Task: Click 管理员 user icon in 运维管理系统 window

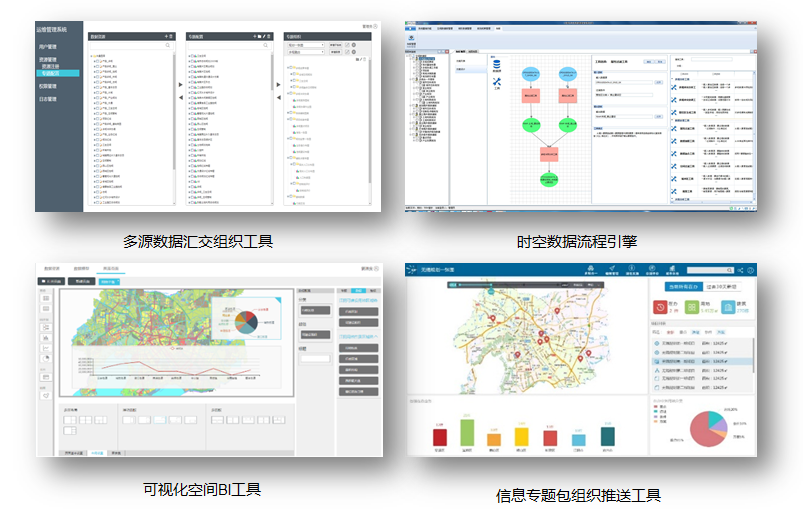Action: click(x=375, y=26)
